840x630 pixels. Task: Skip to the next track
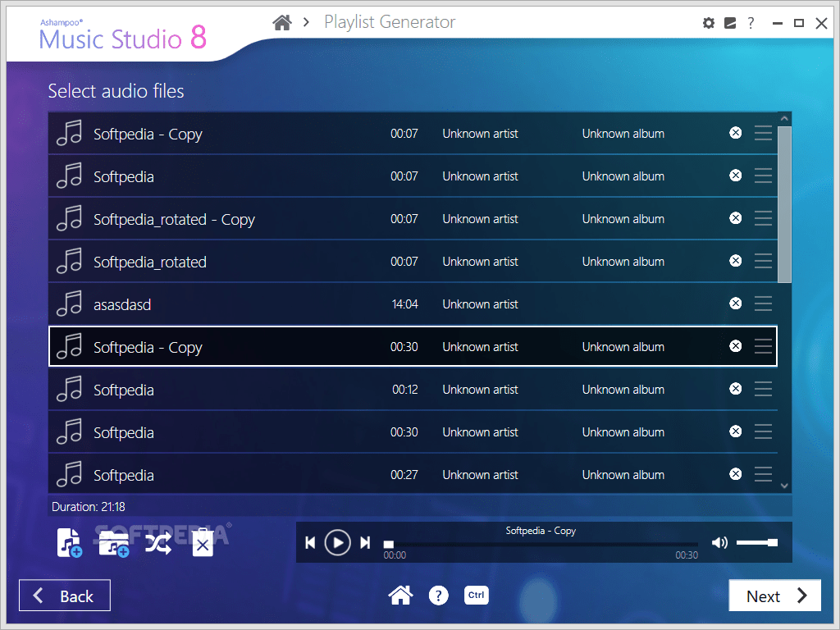pos(364,541)
